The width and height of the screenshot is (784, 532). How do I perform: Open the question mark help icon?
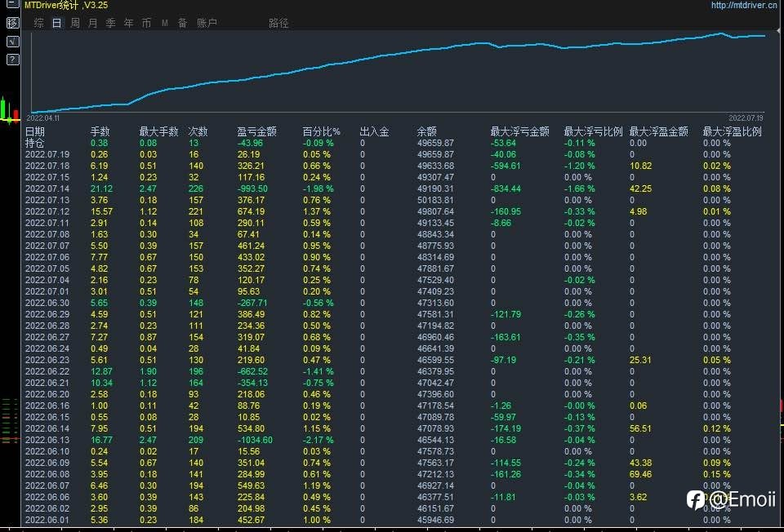pos(12,60)
